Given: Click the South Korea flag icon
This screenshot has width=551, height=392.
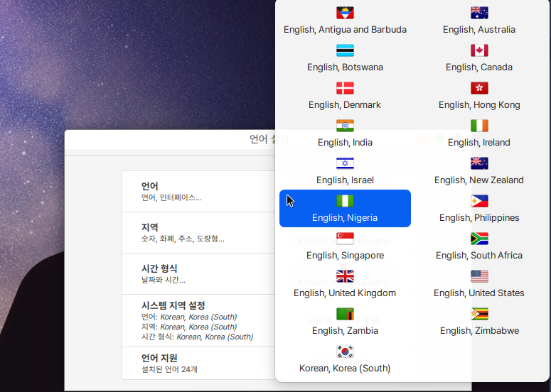Looking at the screenshot, I should coord(345,352).
